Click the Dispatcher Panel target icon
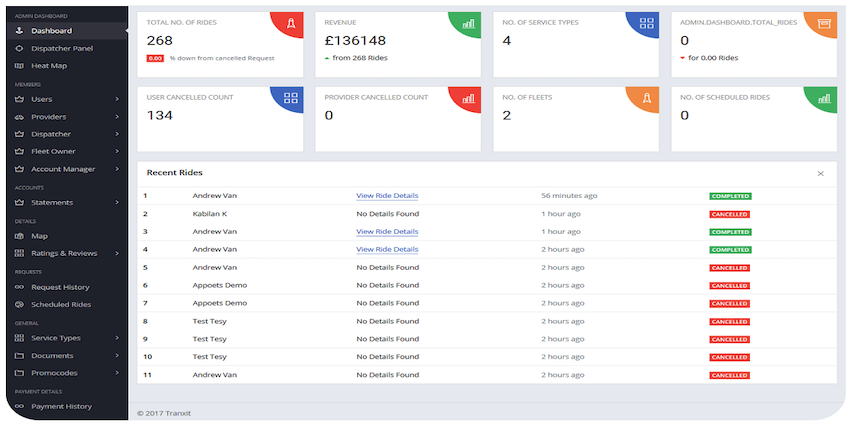 tap(19, 48)
